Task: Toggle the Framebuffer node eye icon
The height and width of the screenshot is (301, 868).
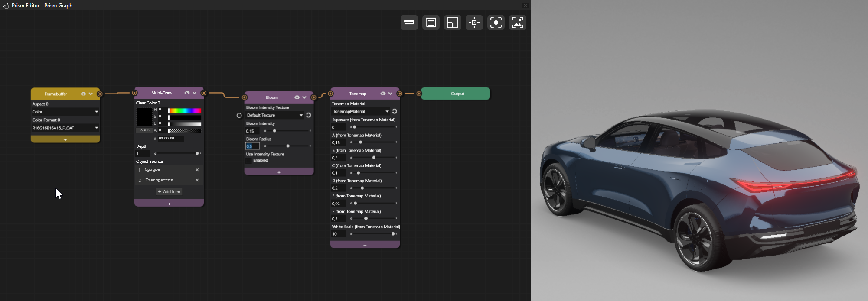Action: (83, 94)
